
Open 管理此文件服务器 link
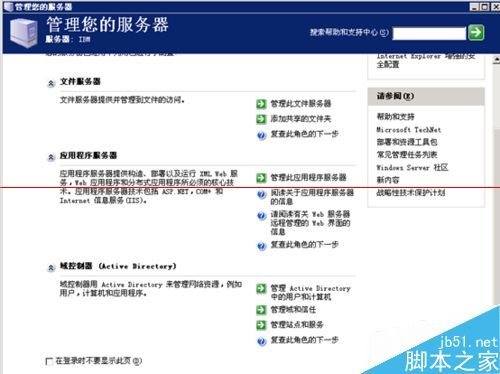click(301, 104)
